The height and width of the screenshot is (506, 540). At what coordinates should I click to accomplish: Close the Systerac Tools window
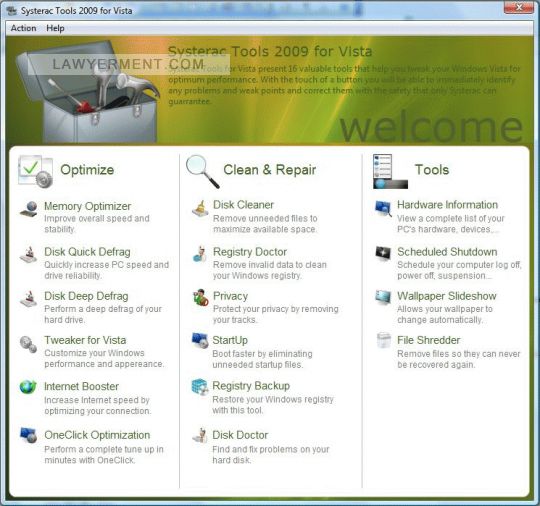(519, 8)
